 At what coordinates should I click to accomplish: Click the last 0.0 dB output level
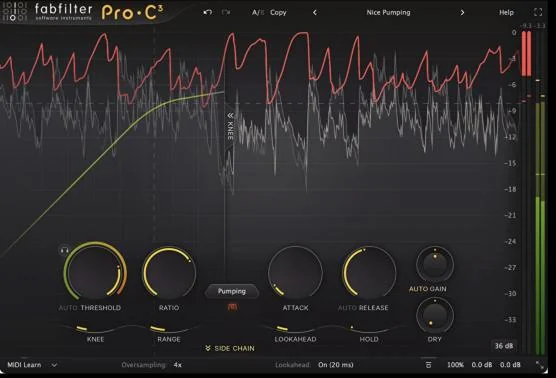pos(510,365)
